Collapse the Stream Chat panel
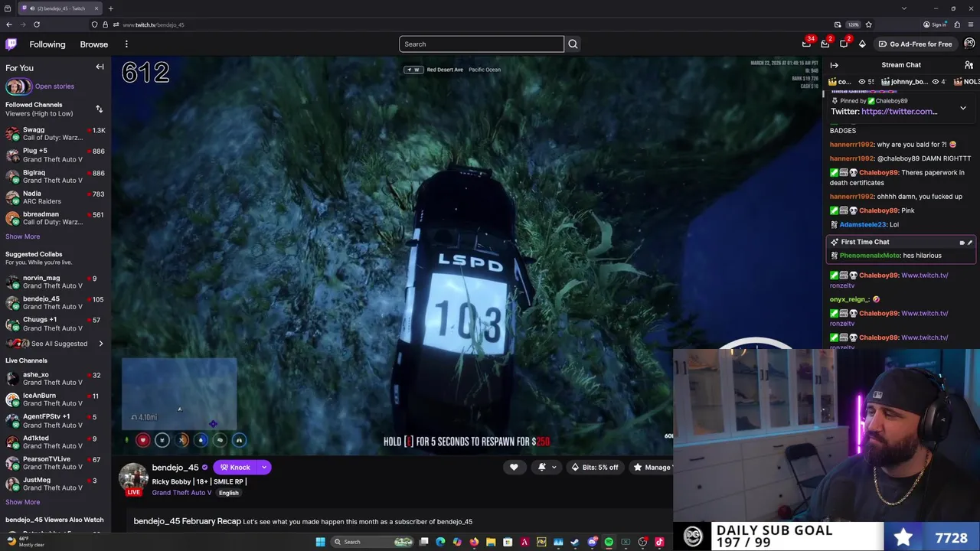The image size is (980, 551). [835, 65]
